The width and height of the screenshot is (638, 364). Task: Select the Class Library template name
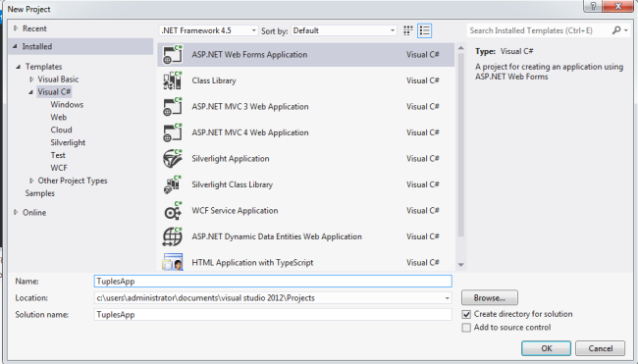point(214,80)
